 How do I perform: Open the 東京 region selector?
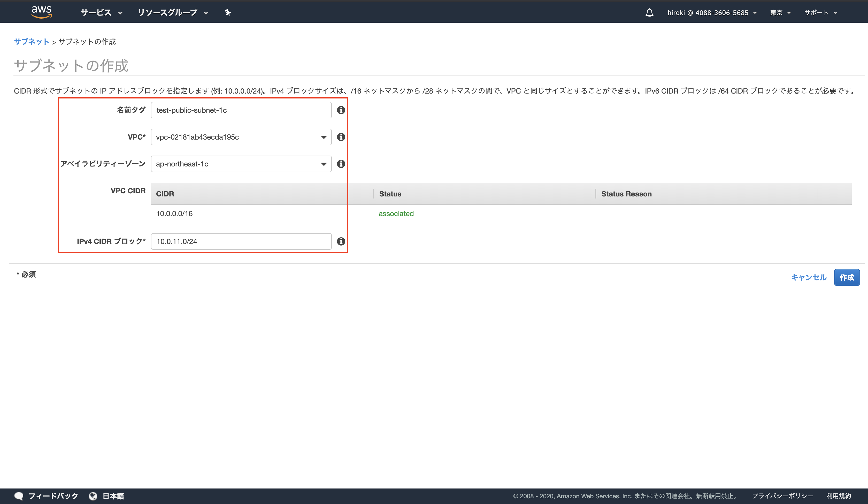(x=780, y=13)
